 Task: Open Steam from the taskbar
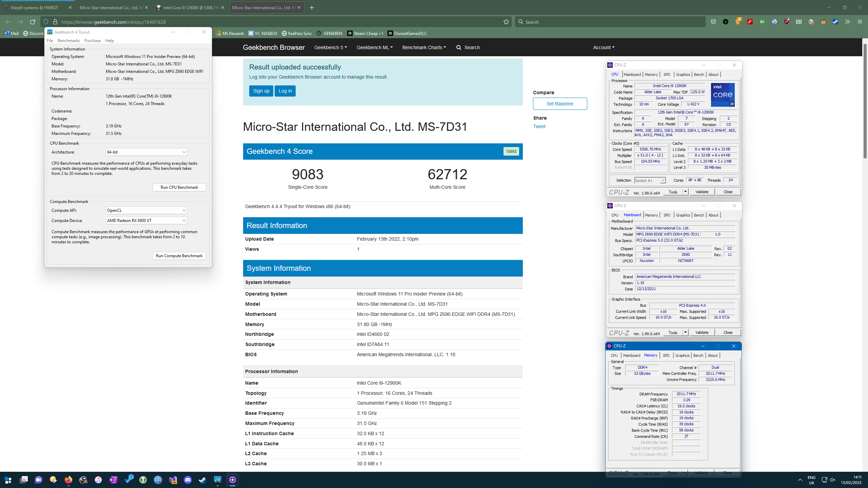coord(202,480)
